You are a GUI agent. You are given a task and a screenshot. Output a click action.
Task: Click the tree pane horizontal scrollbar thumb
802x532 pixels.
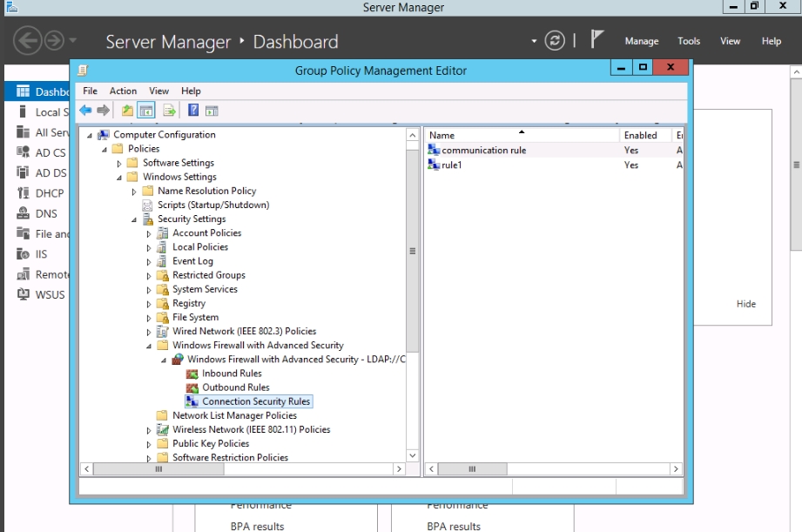tap(158, 468)
